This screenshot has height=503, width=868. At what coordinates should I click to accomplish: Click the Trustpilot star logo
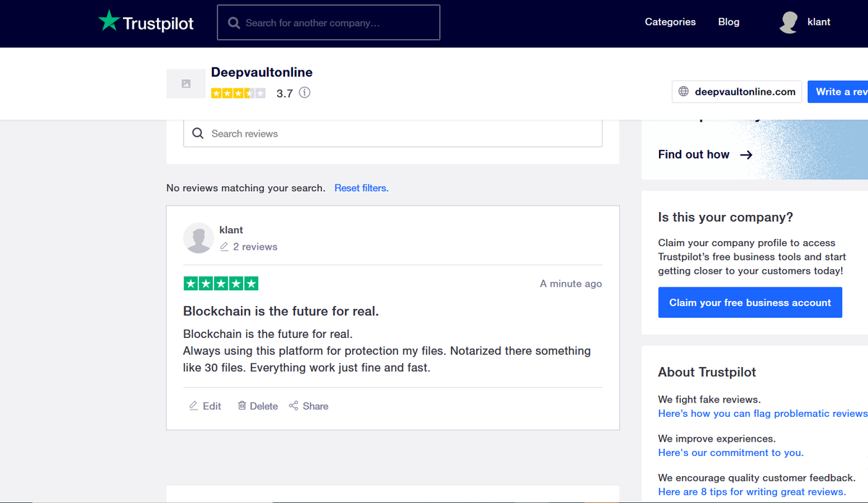pyautogui.click(x=109, y=21)
